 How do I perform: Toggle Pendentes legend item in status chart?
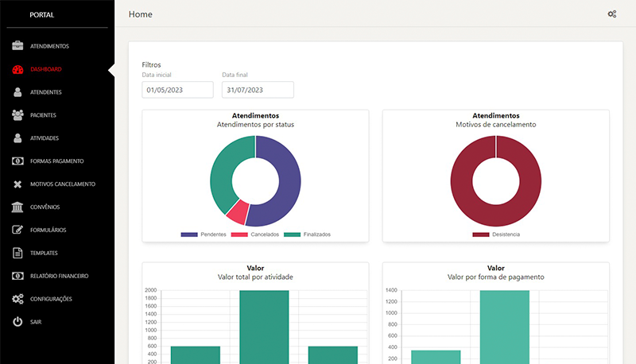204,234
